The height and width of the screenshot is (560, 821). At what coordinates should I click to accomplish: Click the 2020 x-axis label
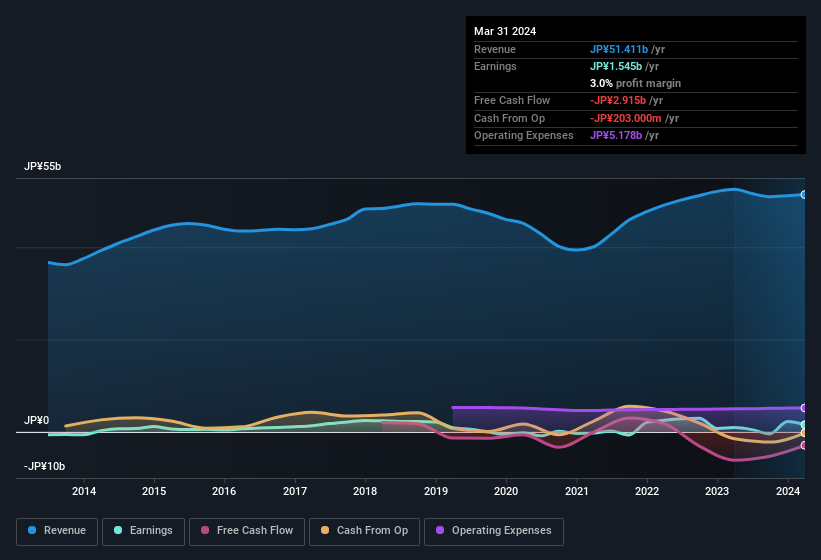coord(506,491)
